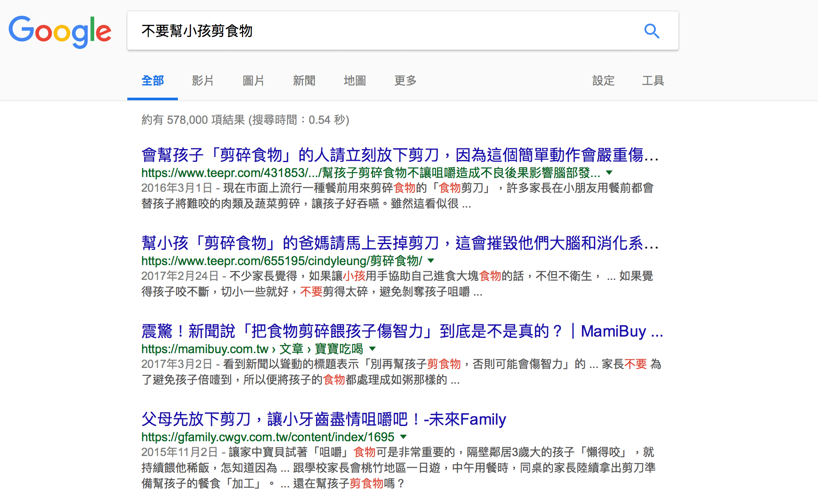
Task: Open 設定 options
Action: tap(603, 81)
